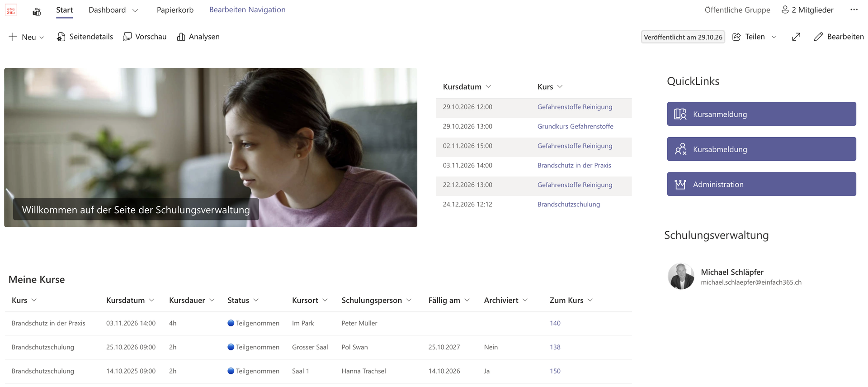Expand the Teilen dropdown chevron

(x=774, y=37)
